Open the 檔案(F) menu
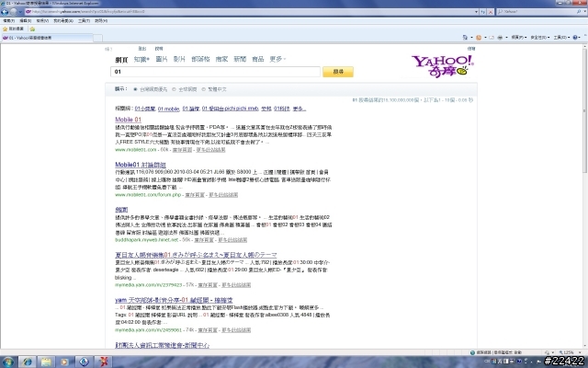 click(8, 20)
